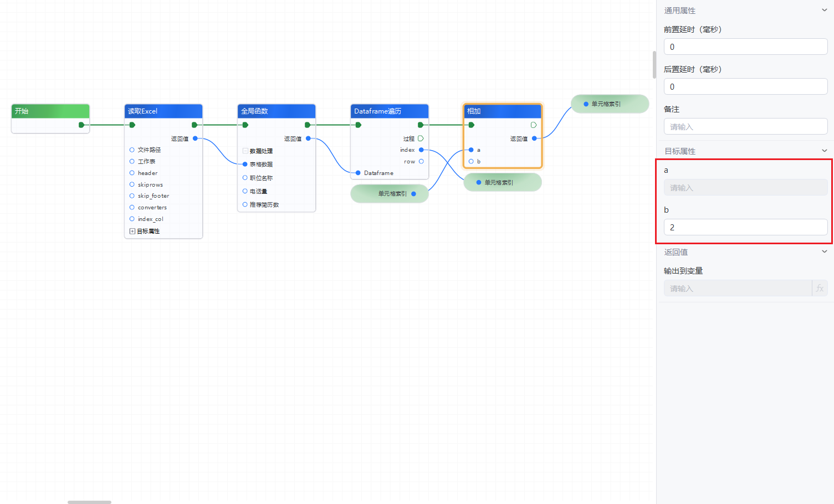
Task: Click the 职位名称 input port
Action: tap(245, 178)
